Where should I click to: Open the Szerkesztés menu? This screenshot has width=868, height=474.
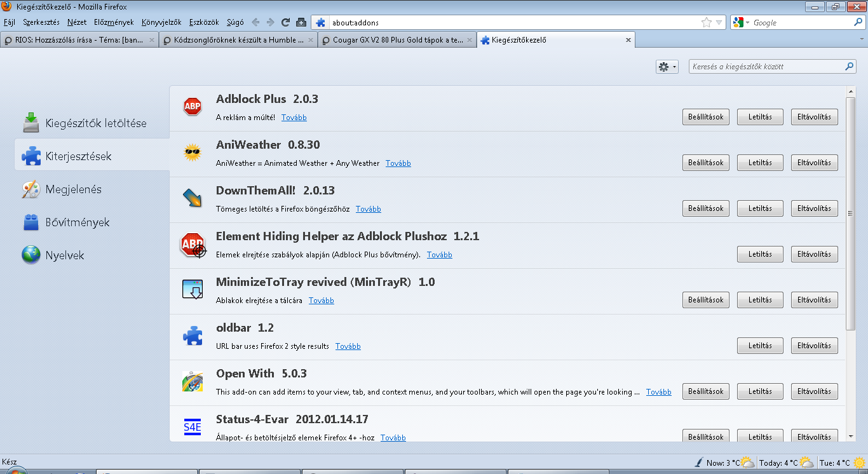pos(41,22)
